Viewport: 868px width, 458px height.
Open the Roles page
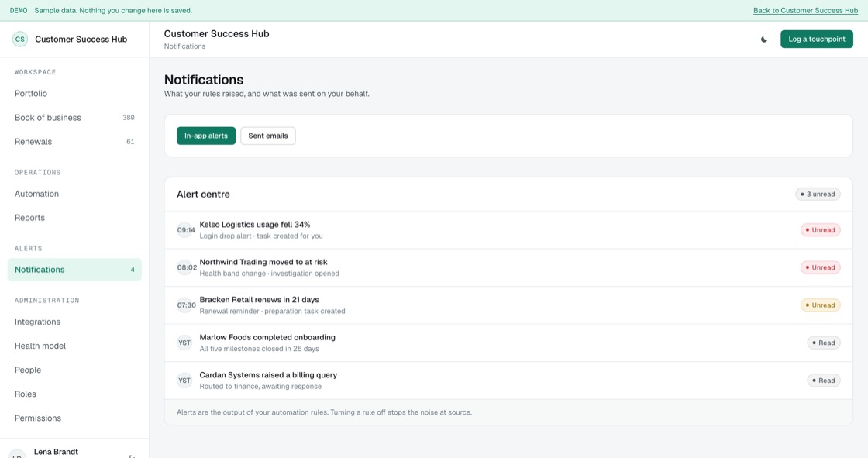click(x=74, y=394)
